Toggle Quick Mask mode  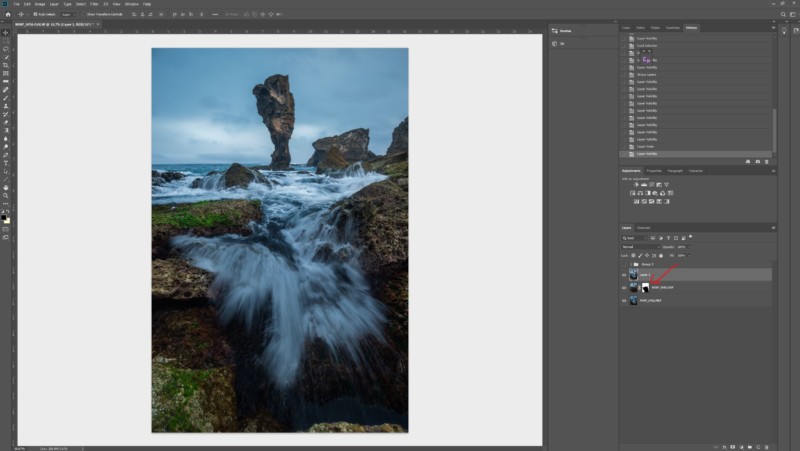(6, 229)
